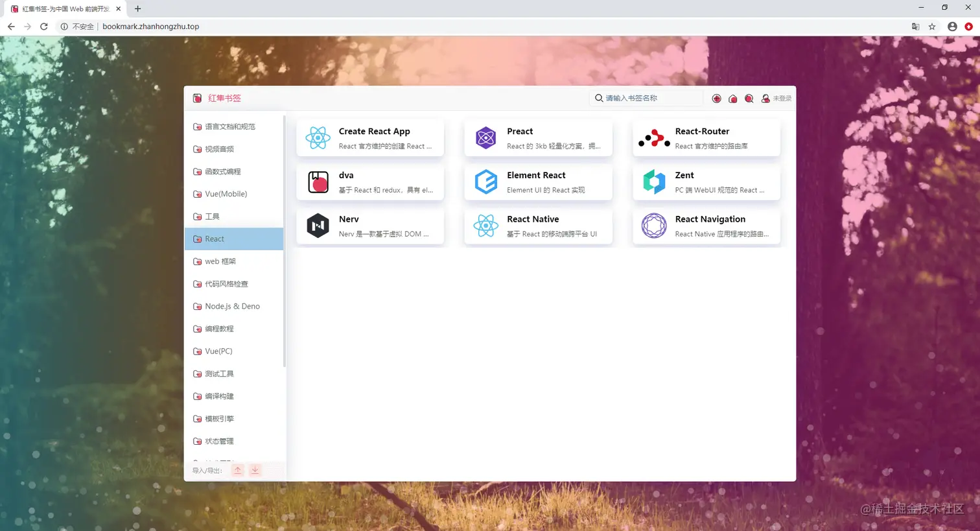Click the dva logo icon
The height and width of the screenshot is (531, 980).
318,182
